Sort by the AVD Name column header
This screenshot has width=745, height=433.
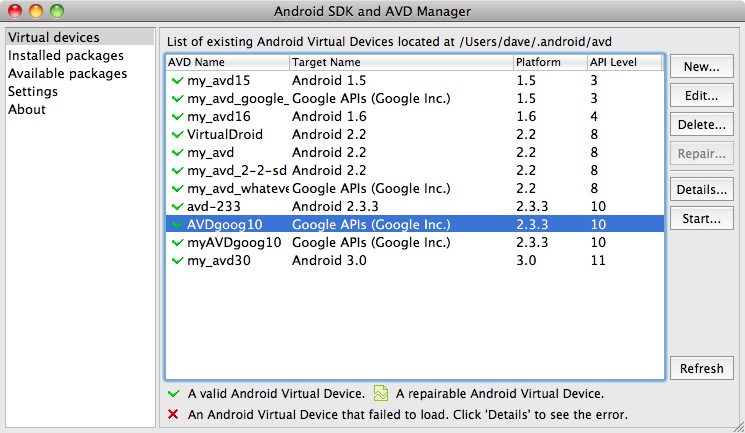pyautogui.click(x=228, y=62)
